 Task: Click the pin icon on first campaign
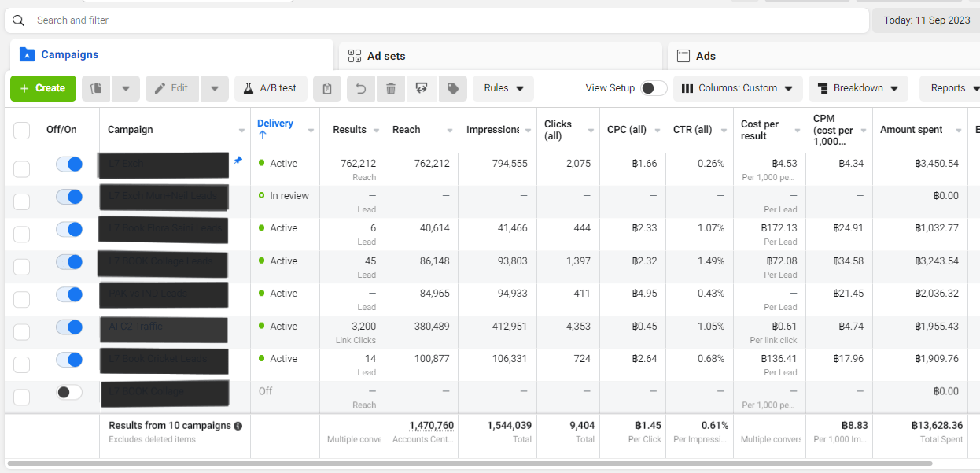[x=238, y=161]
